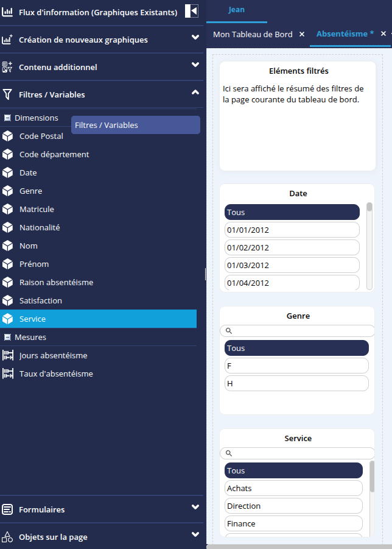
Task: Select F in the Genre filter
Action: point(296,366)
